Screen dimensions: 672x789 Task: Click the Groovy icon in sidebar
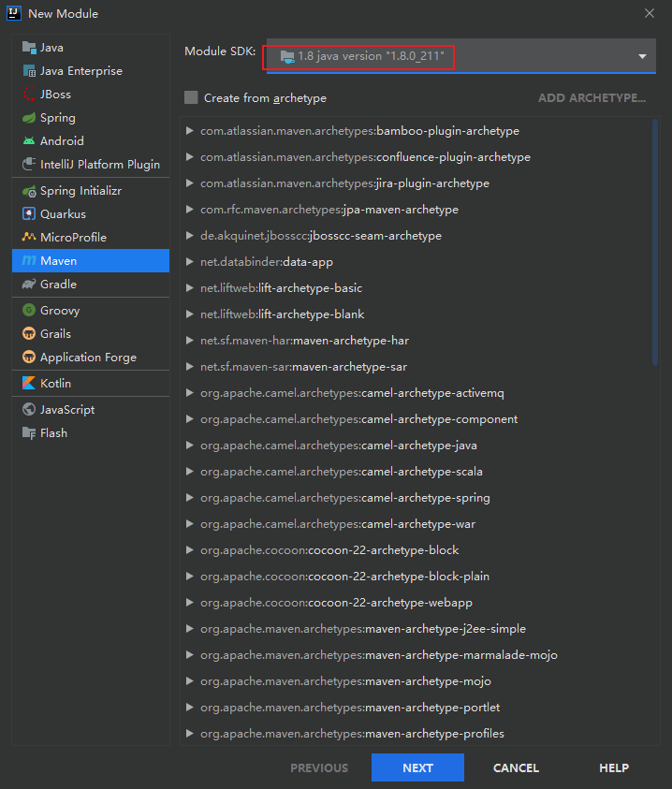(29, 311)
